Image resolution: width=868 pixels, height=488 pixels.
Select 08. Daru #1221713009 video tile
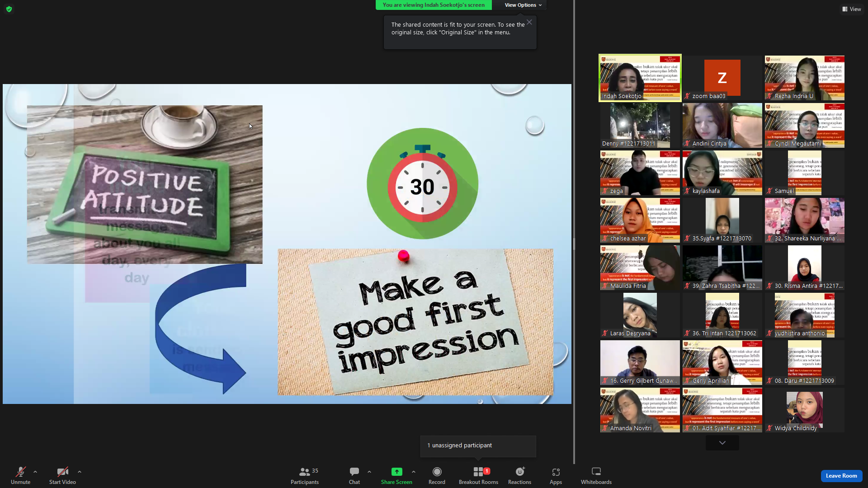[x=804, y=362]
